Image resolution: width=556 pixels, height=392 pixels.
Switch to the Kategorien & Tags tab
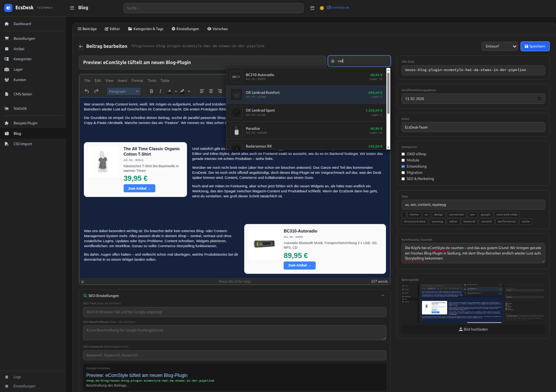click(x=146, y=29)
